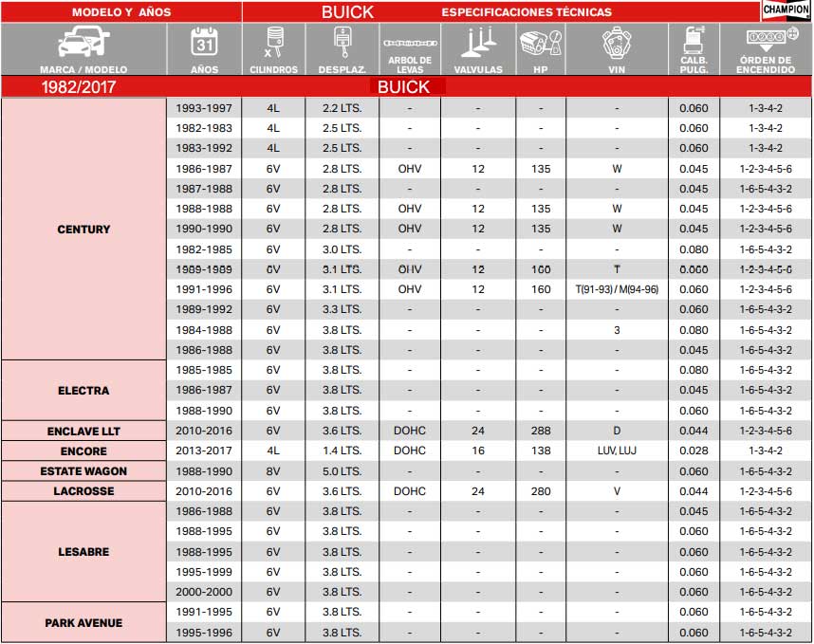Viewport: 814px width, 644px height.
Task: Click VIN code D in the Enclave LLT row
Action: [x=617, y=431]
